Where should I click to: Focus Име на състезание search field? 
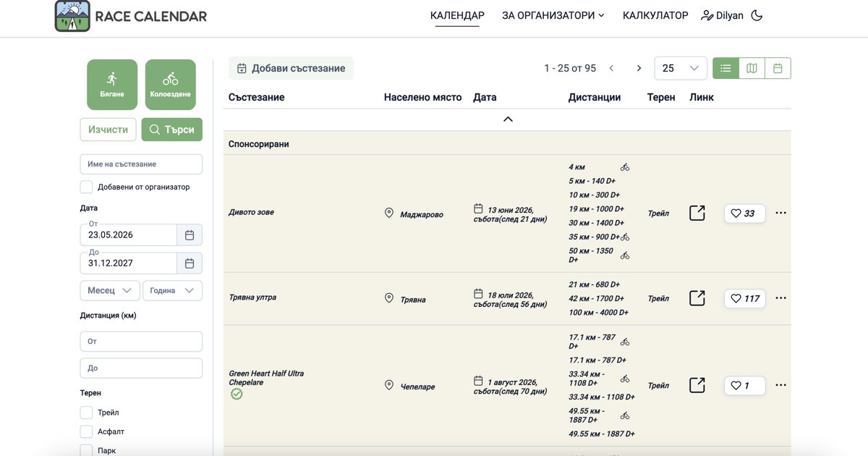click(x=141, y=164)
